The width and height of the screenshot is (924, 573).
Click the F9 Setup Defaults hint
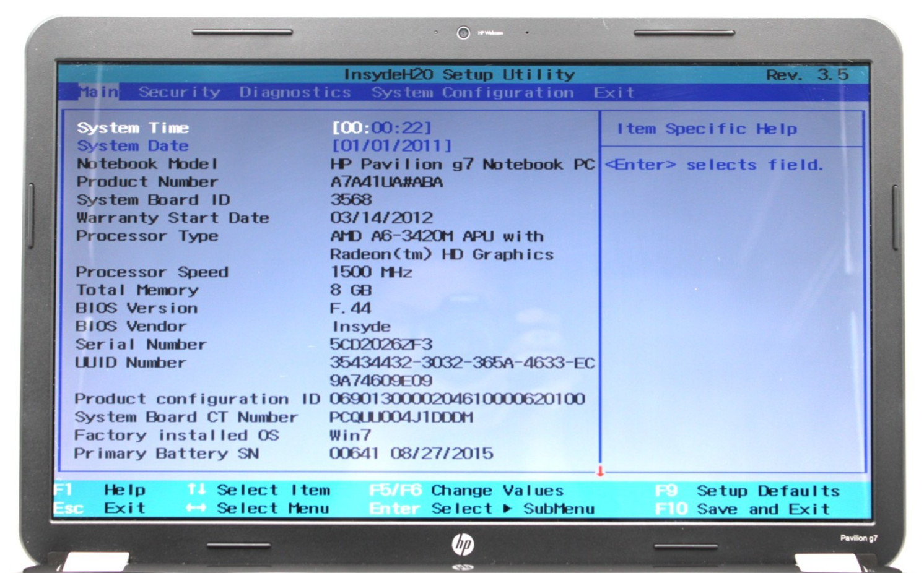[747, 491]
